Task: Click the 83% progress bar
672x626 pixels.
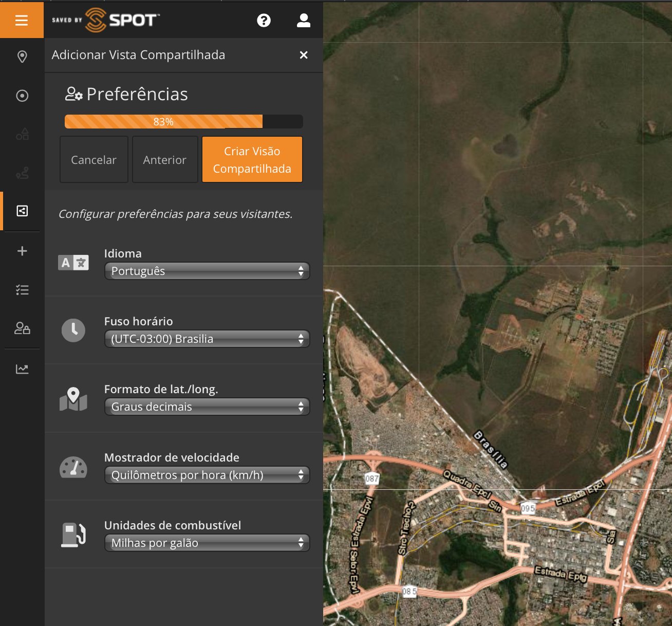Action: (183, 122)
